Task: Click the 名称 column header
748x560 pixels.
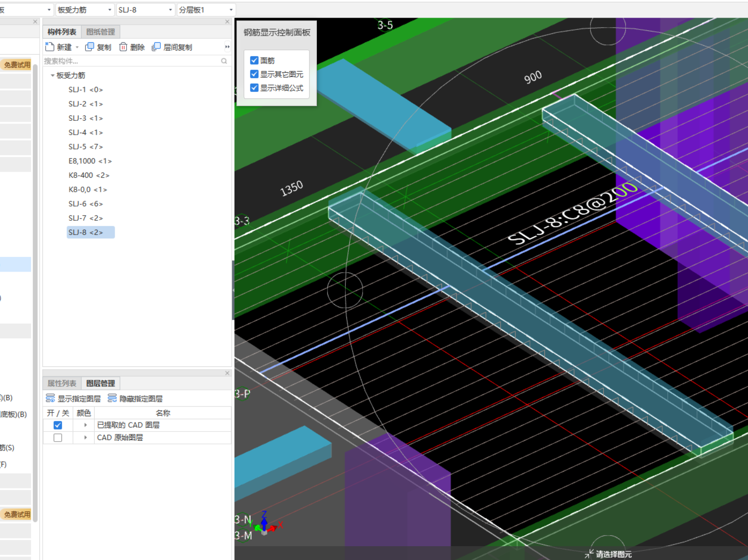Action: point(163,413)
